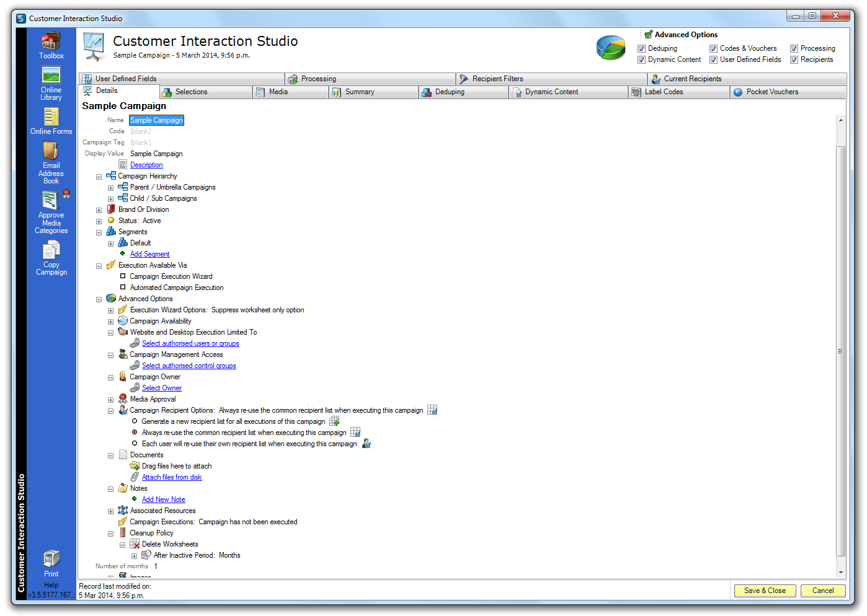867x616 pixels.
Task: Collapse the Segments node
Action: 99,232
